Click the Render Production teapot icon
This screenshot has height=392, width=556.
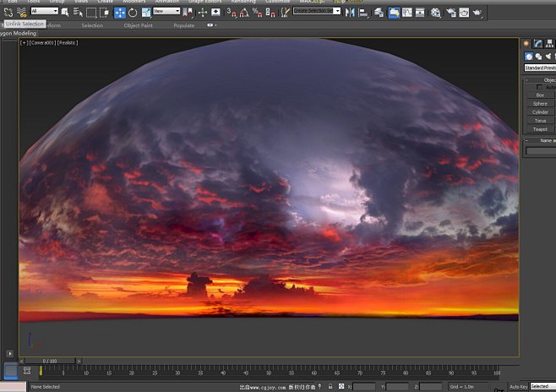pyautogui.click(x=477, y=13)
